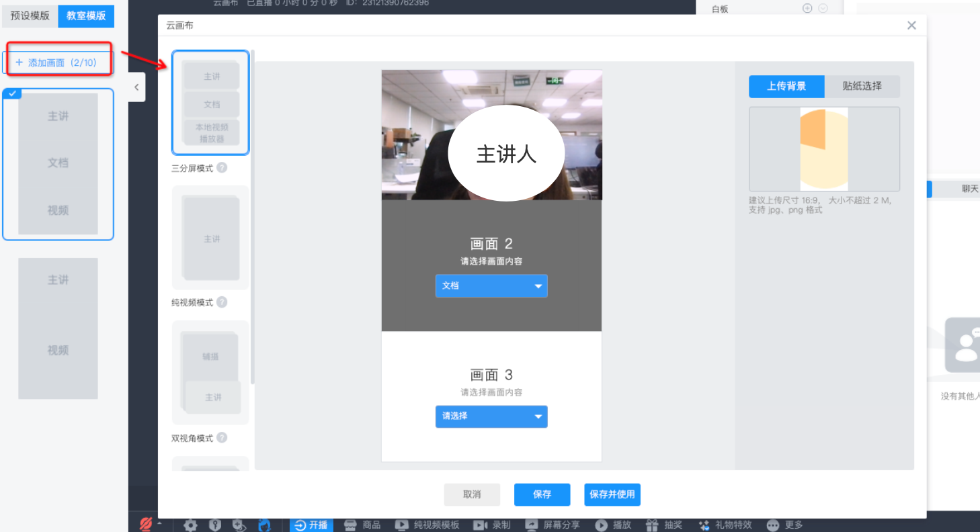Open the 礼物特效 gift effects
The width and height of the screenshot is (980, 532).
coord(704,525)
